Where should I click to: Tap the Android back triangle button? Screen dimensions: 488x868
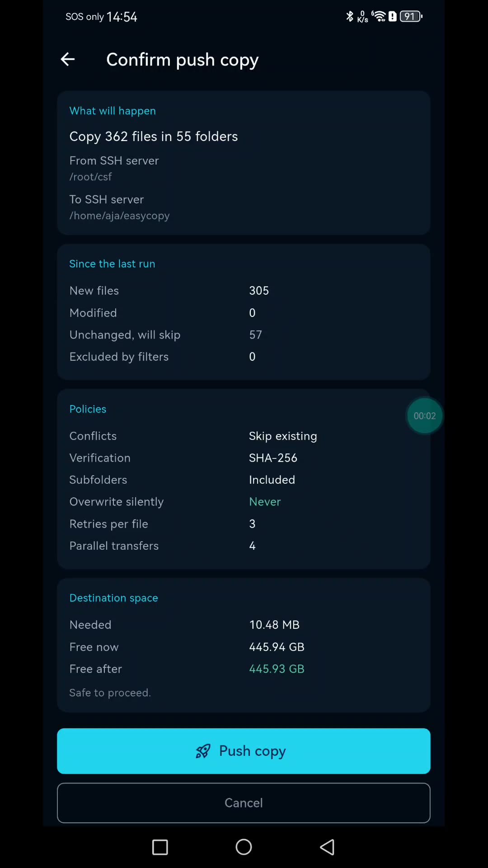click(327, 847)
